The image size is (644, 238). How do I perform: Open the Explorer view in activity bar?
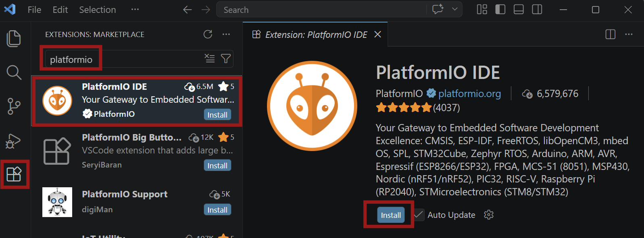(x=14, y=39)
